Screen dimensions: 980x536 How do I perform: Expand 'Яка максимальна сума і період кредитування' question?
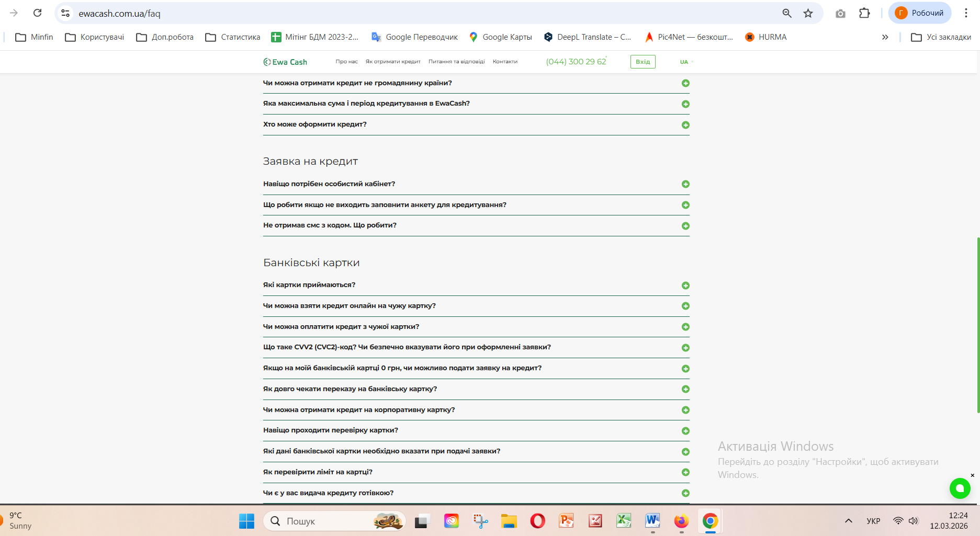(x=476, y=104)
